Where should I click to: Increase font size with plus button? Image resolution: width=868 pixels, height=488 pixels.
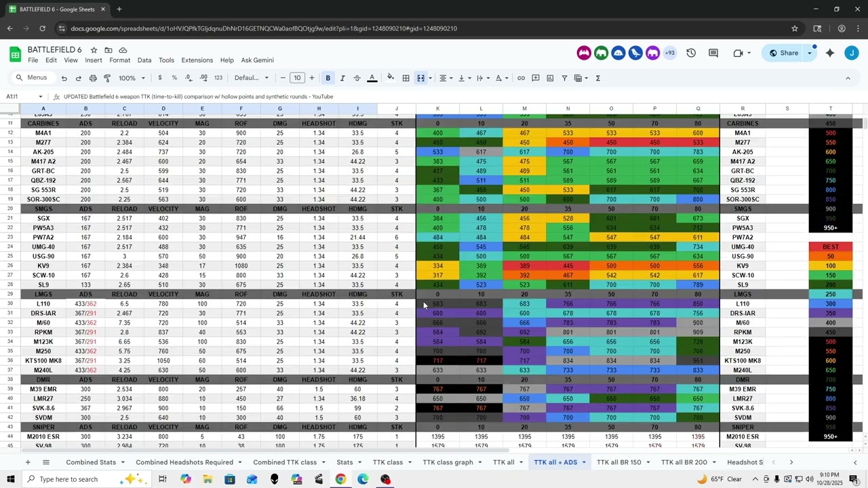tap(312, 78)
